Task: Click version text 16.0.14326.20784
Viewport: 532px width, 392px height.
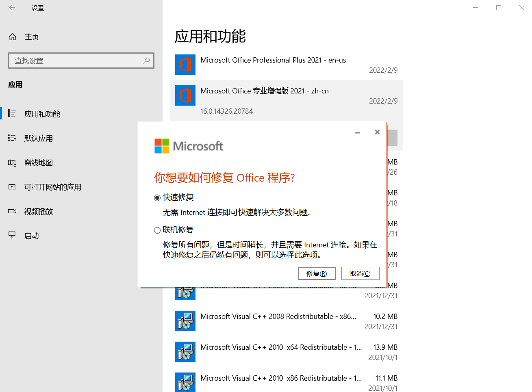Action: [226, 111]
